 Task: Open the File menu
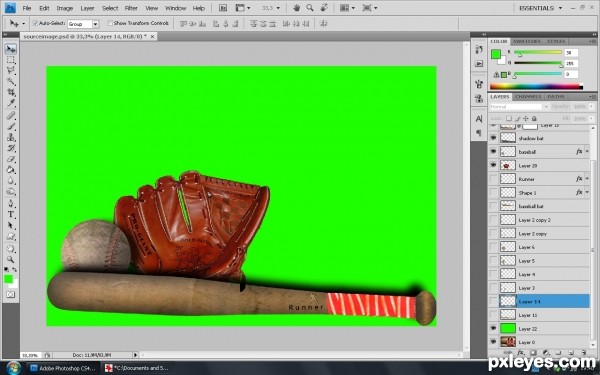point(27,8)
